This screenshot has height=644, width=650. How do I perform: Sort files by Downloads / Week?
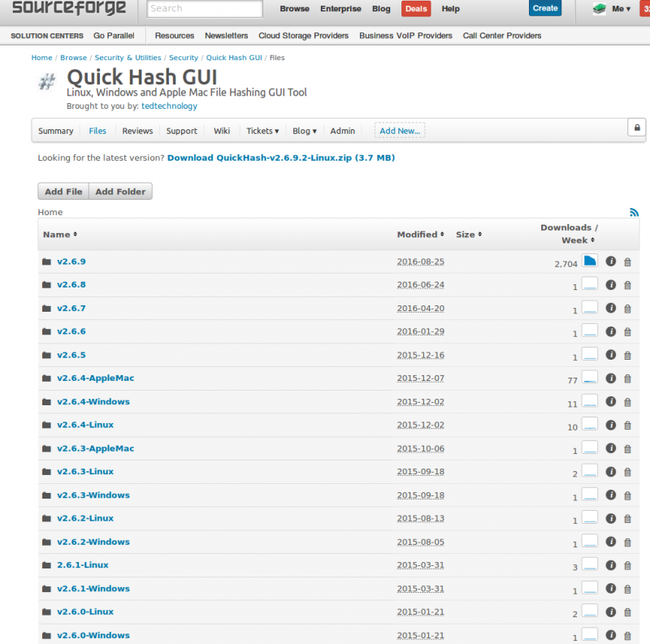pyautogui.click(x=568, y=233)
